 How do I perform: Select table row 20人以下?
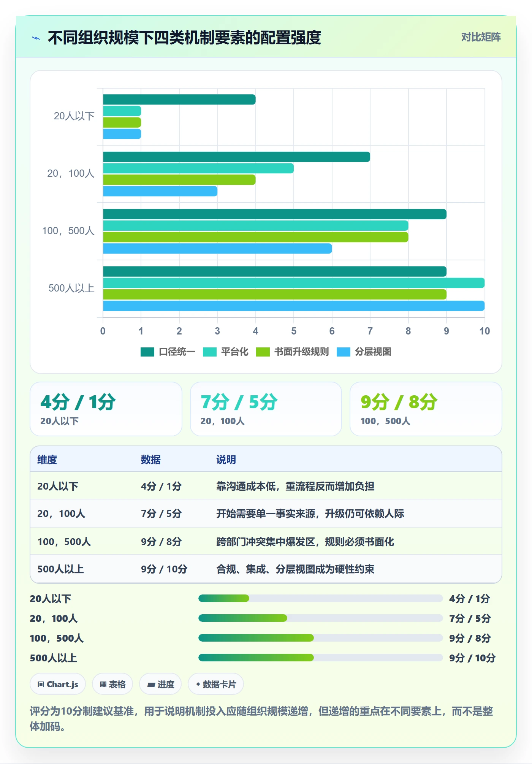266,486
